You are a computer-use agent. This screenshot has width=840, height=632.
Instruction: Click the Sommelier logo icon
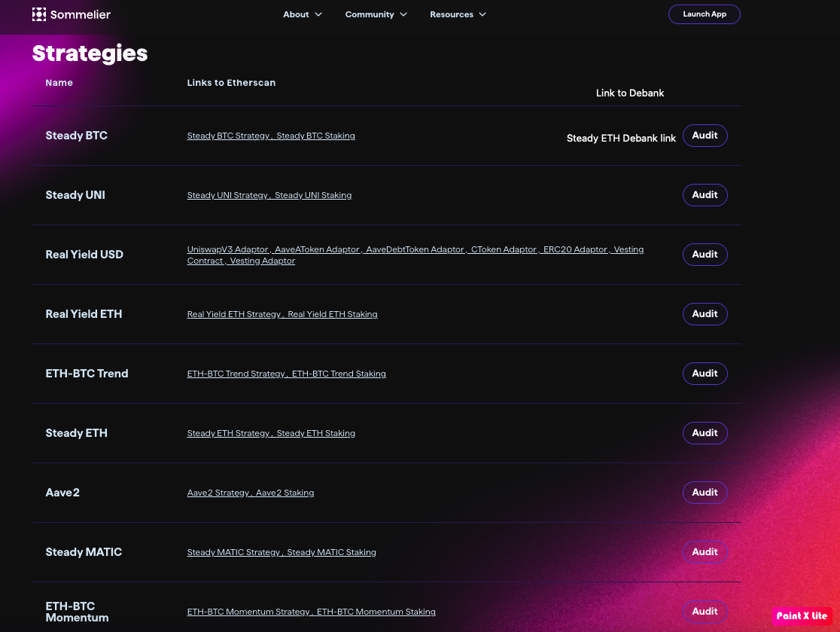click(39, 14)
